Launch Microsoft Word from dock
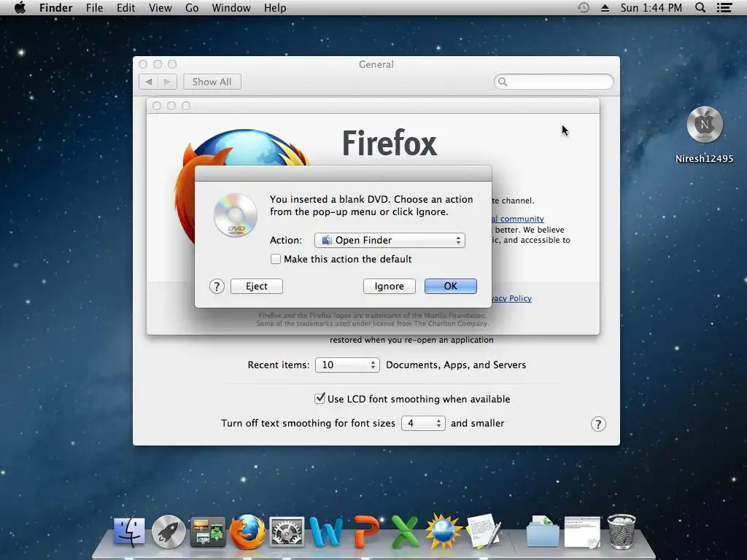The image size is (747, 560). tap(326, 532)
